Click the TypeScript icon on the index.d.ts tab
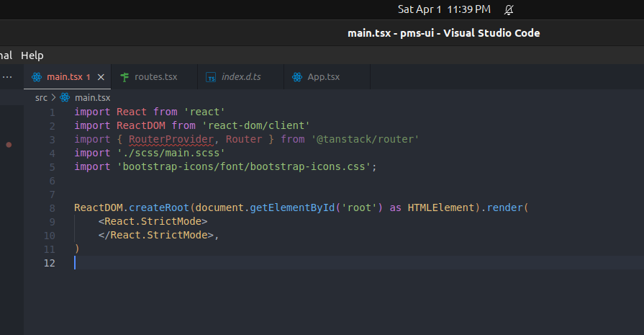This screenshot has width=644, height=335. coord(211,77)
